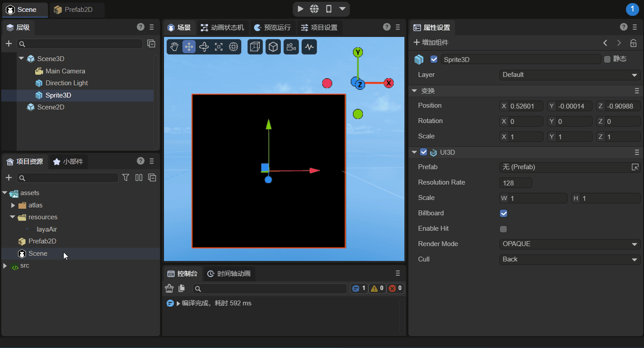Toggle the scene camera settings icon
644x348 pixels.
coord(291,47)
